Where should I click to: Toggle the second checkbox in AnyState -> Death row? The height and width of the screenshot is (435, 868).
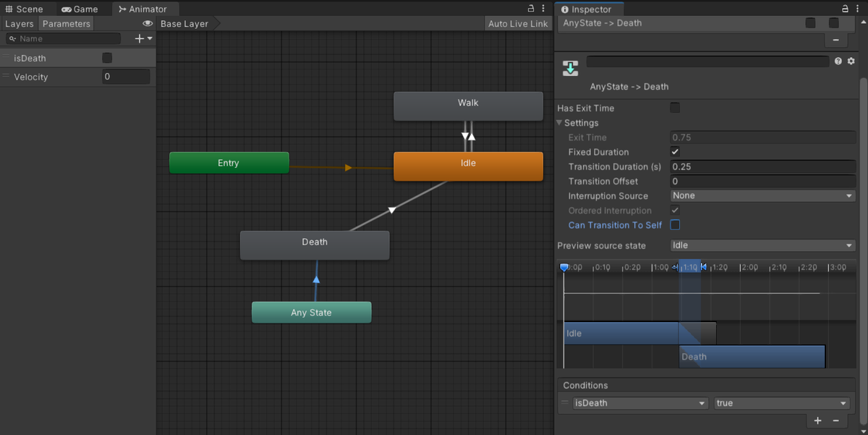[834, 23]
